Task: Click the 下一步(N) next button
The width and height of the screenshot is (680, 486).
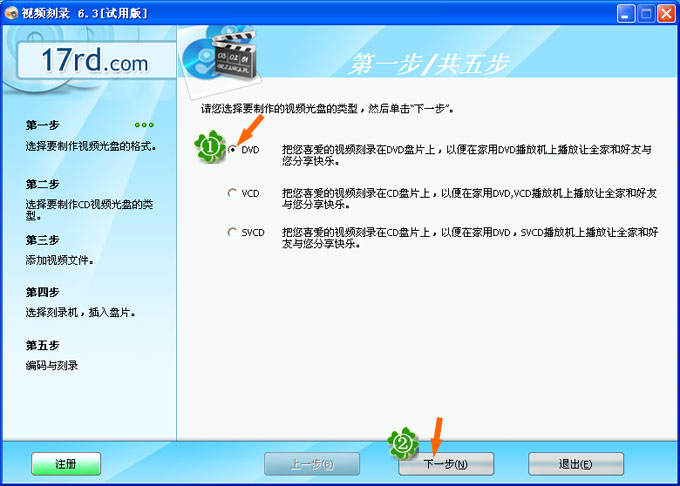Action: 446,464
